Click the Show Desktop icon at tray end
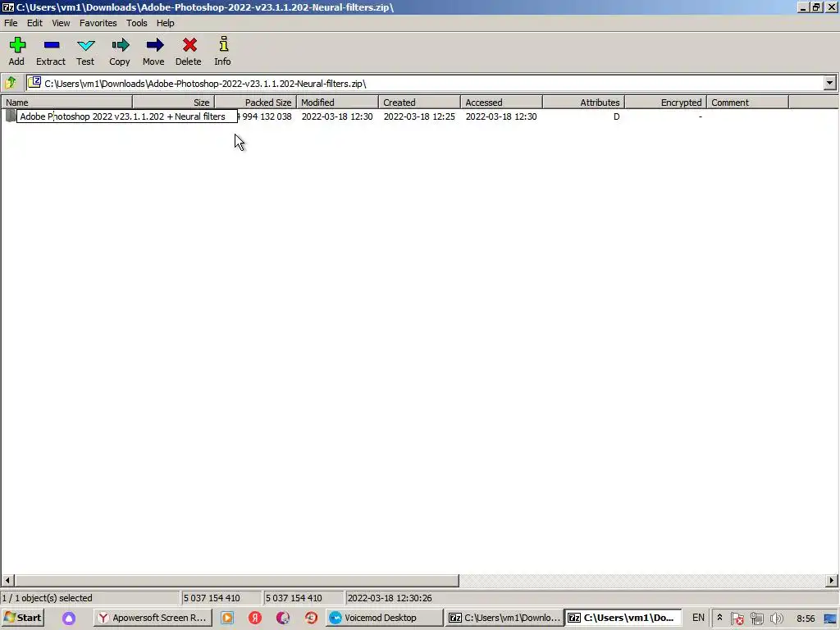The image size is (840, 630). [831, 619]
